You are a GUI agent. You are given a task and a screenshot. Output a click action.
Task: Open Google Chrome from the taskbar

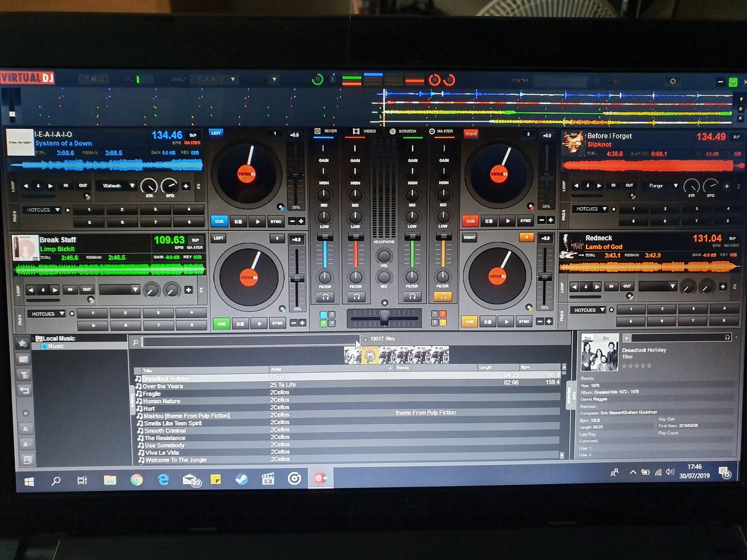click(x=136, y=480)
